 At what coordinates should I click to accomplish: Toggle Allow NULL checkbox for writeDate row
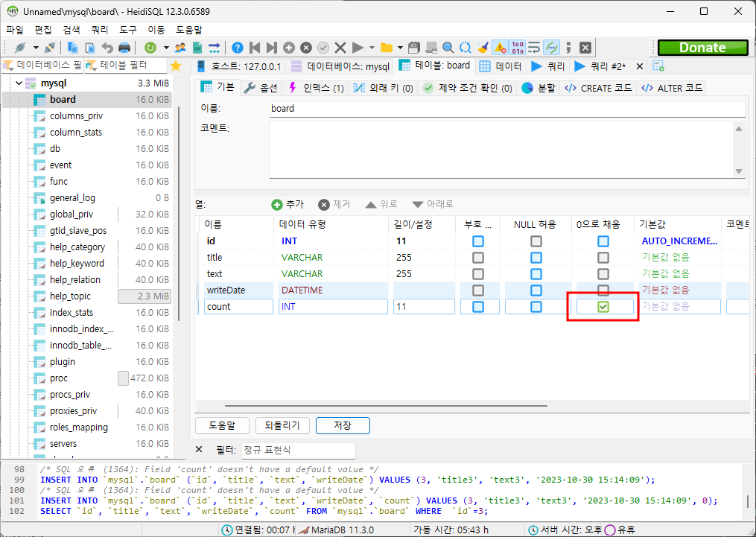pos(536,290)
